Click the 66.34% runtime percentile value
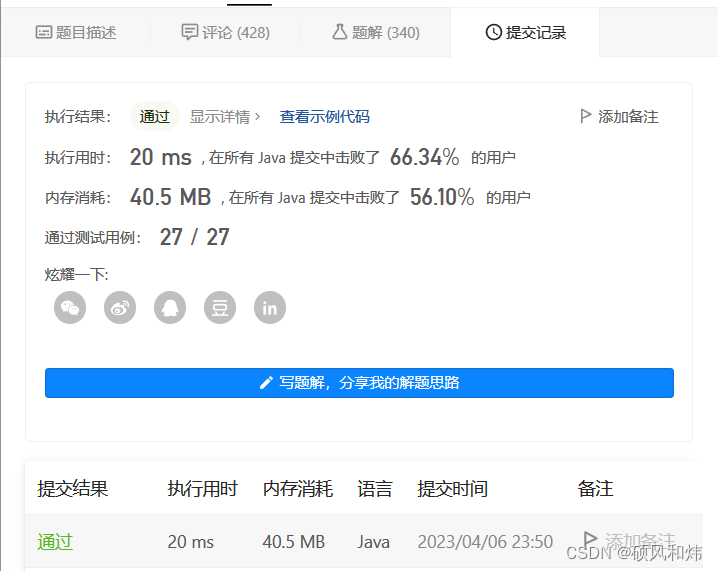The height and width of the screenshot is (571, 718). (424, 157)
